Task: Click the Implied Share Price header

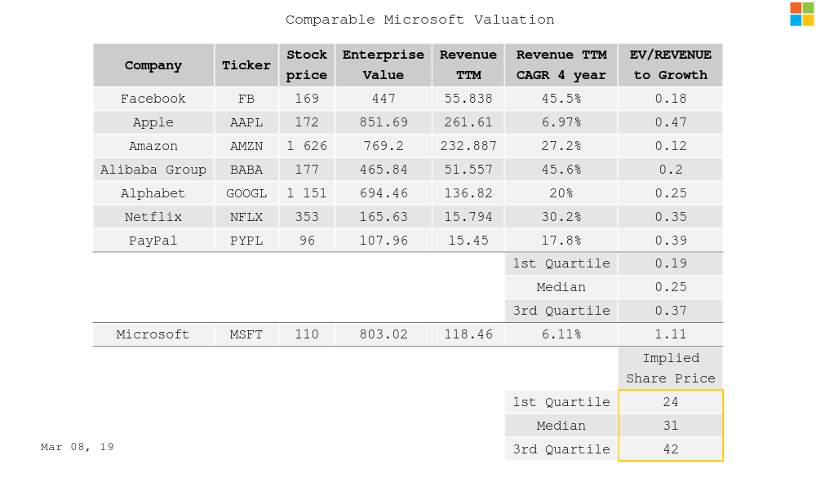Action: [x=670, y=368]
